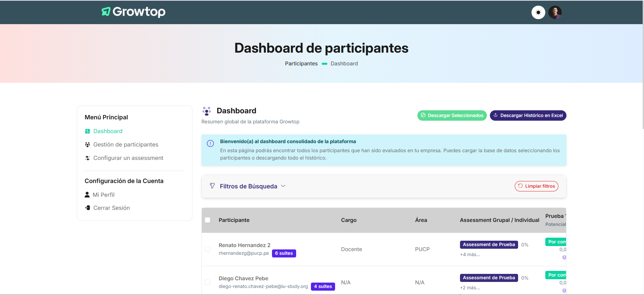This screenshot has width=644, height=295.
Task: Click the Participante column header
Action: [x=234, y=220]
